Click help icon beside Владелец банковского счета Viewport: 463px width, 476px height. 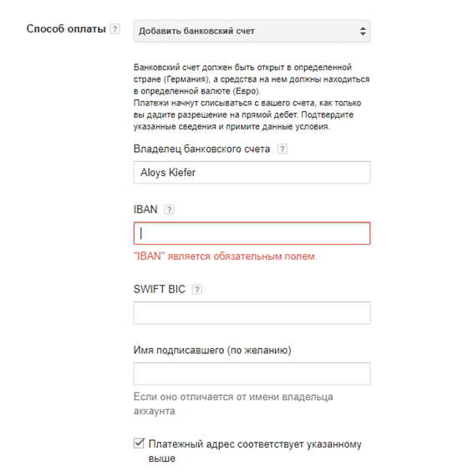point(282,149)
